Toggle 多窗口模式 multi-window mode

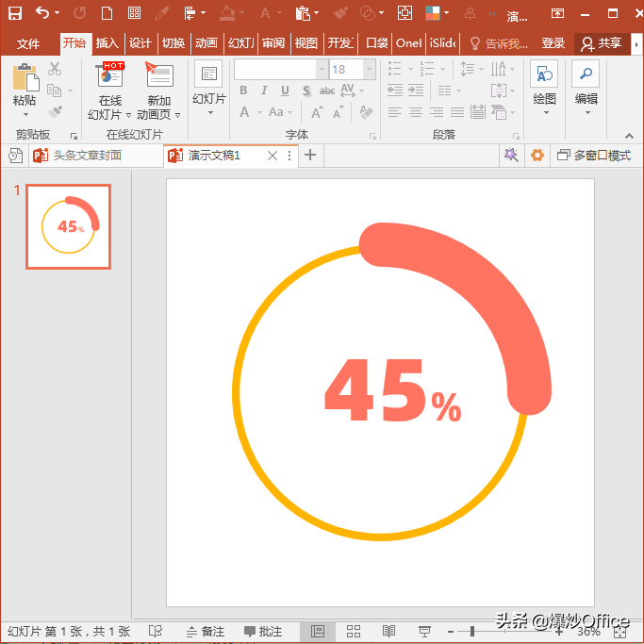pos(593,156)
